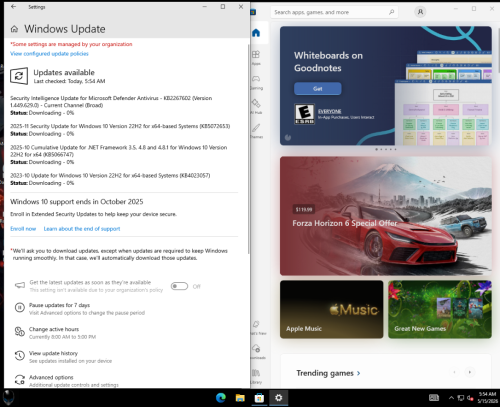Click the Store user profile icon
The image size is (500, 407).
click(x=420, y=12)
